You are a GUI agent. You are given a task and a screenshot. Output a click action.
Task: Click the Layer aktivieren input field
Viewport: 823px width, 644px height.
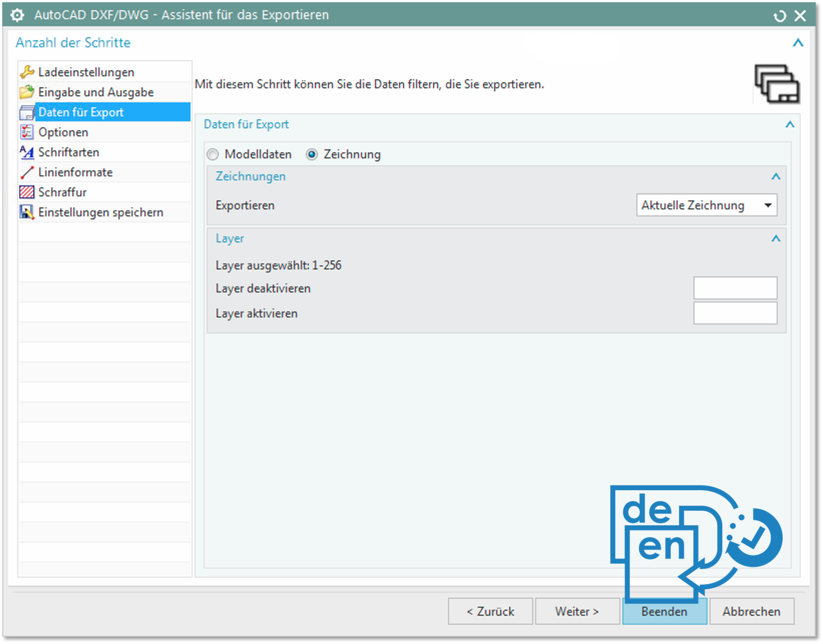point(735,313)
